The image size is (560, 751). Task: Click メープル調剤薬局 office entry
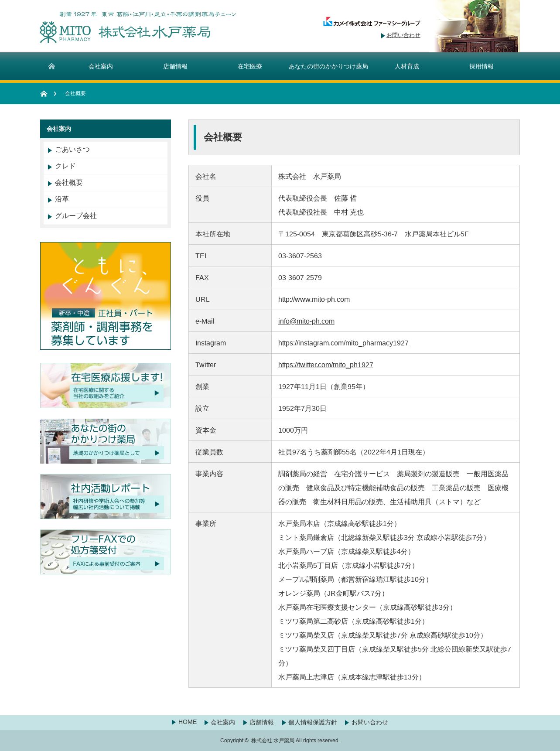[355, 579]
